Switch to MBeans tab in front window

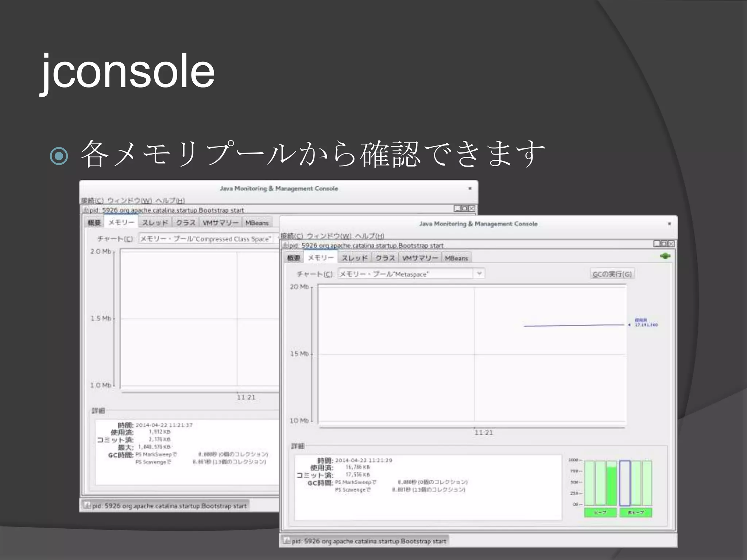(x=456, y=258)
